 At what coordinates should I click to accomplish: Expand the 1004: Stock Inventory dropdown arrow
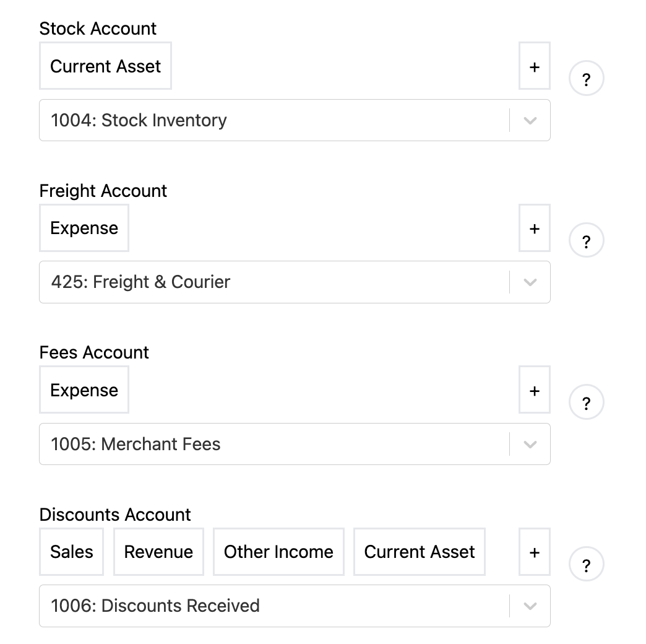point(530,120)
